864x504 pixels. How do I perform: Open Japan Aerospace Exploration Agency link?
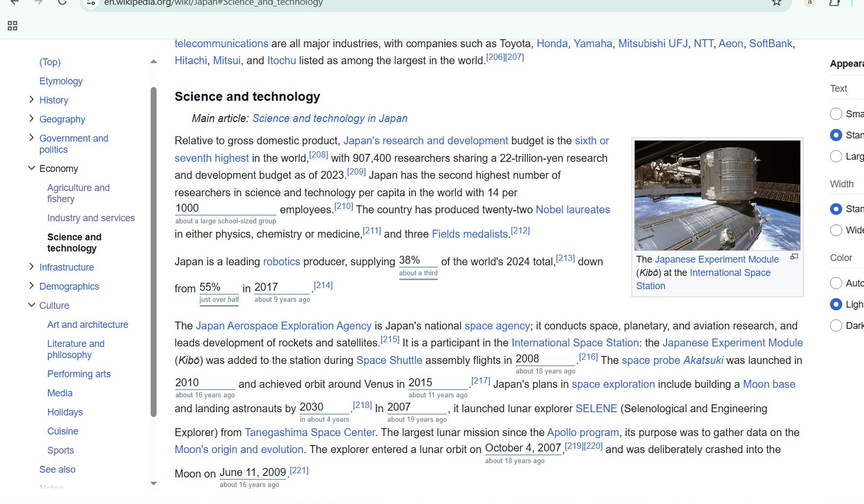tap(283, 326)
